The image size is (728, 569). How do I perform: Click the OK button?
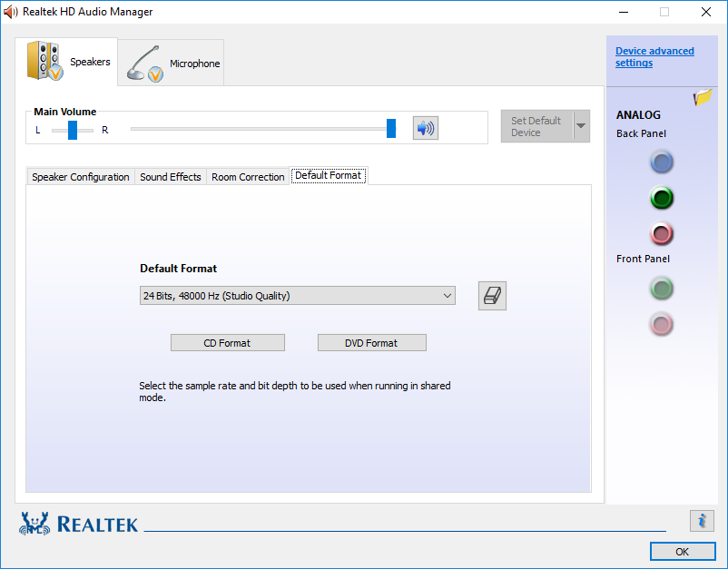[x=683, y=552]
